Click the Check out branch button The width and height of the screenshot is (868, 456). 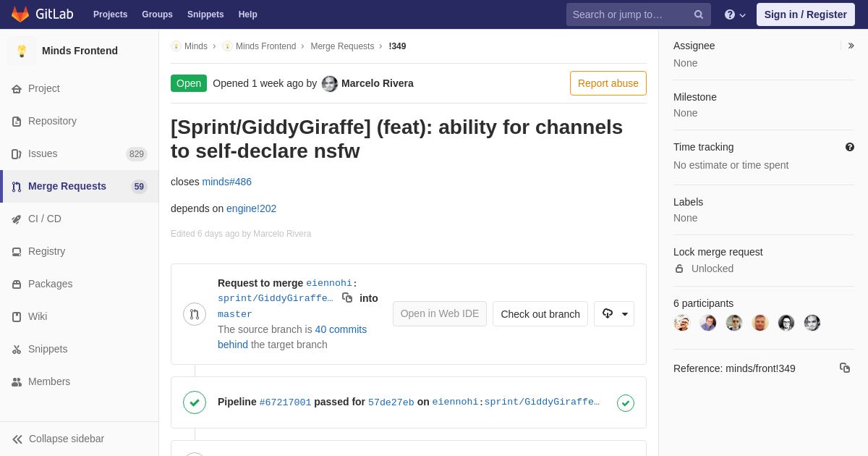[x=540, y=314]
